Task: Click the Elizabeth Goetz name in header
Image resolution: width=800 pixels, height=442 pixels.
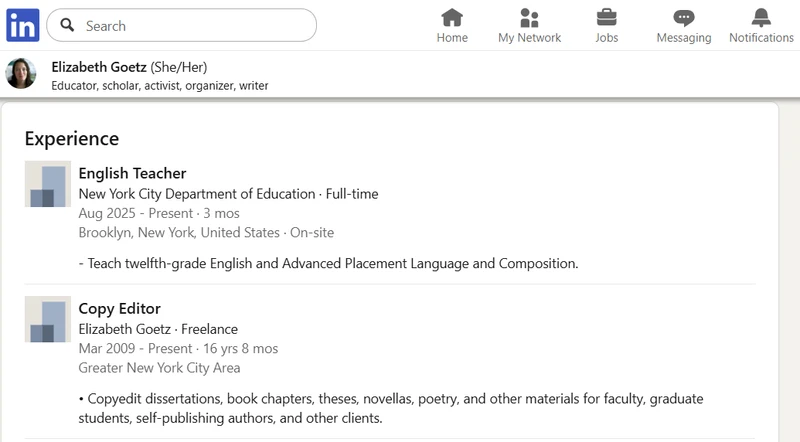Action: pos(99,67)
